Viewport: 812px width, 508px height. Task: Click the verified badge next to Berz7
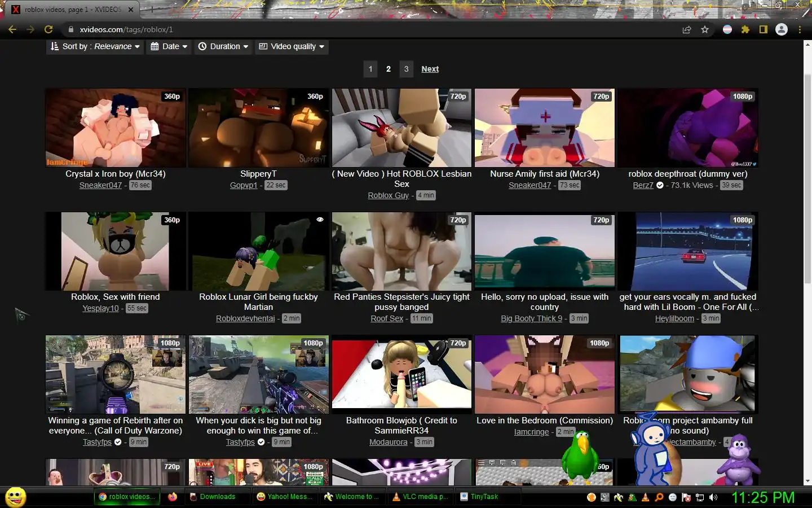click(x=660, y=185)
